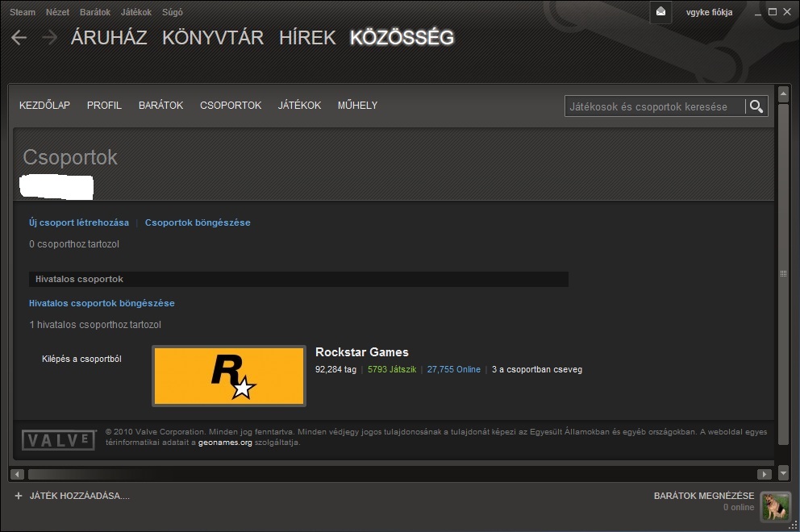Image resolution: width=800 pixels, height=532 pixels.
Task: Click JÁTÉK HOZZÁADÁSA button
Action: (x=79, y=496)
